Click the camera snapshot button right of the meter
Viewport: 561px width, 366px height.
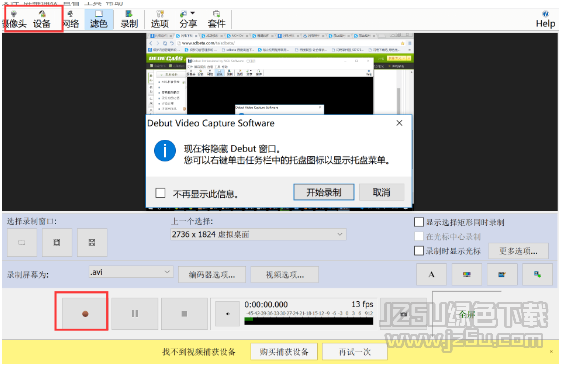pos(404,314)
